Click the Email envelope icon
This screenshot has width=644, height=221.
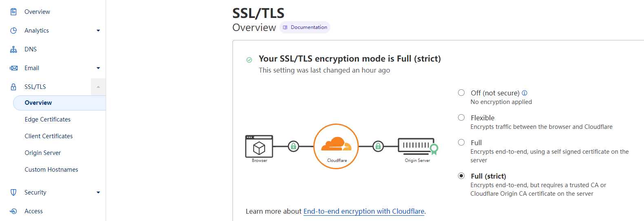[13, 68]
